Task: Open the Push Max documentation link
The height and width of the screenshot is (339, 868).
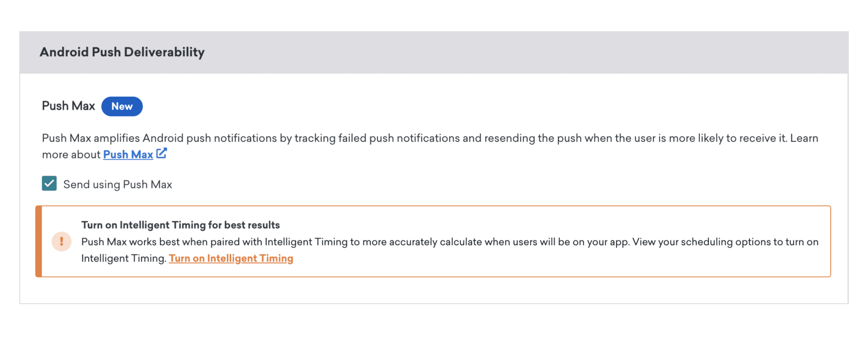Action: tap(128, 155)
